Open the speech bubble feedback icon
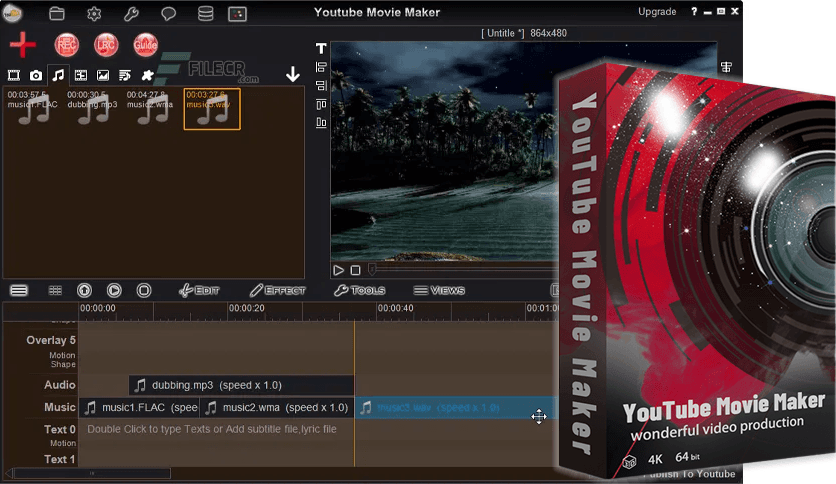Viewport: 836px width, 484px height. 168,13
